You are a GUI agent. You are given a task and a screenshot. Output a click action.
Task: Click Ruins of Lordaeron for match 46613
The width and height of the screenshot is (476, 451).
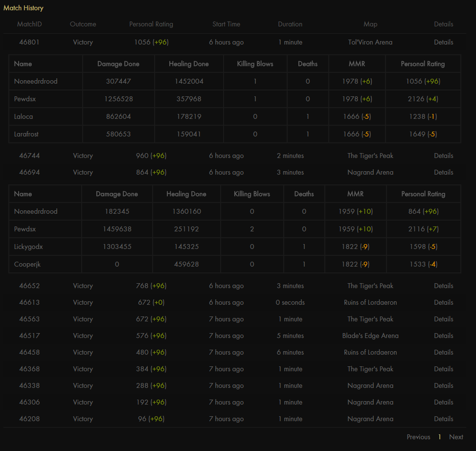click(x=370, y=303)
